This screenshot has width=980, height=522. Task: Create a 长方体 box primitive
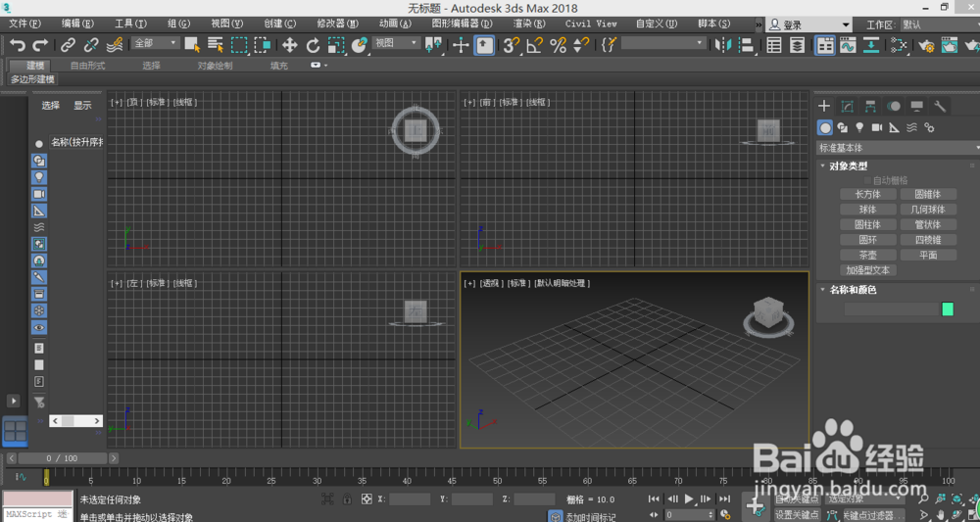pyautogui.click(x=867, y=194)
